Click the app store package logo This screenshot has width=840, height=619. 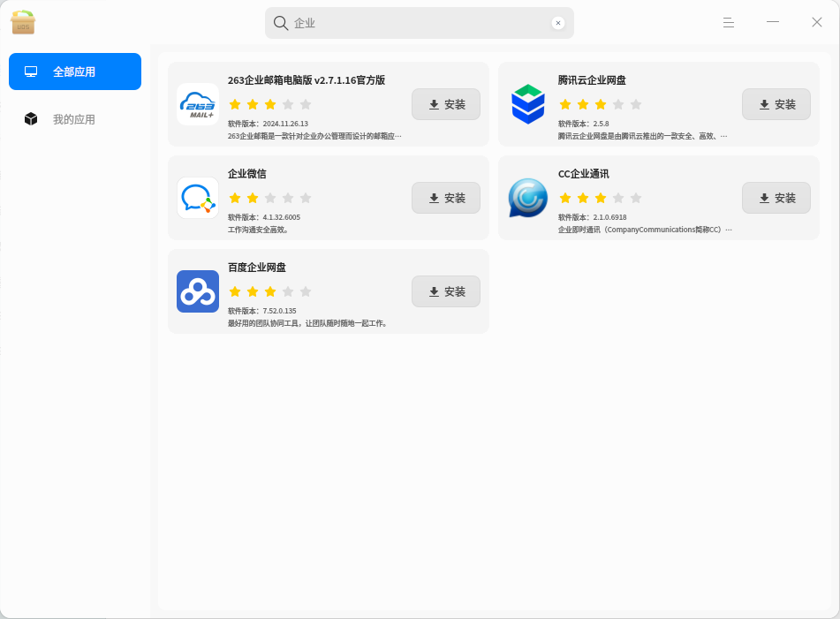point(23,22)
